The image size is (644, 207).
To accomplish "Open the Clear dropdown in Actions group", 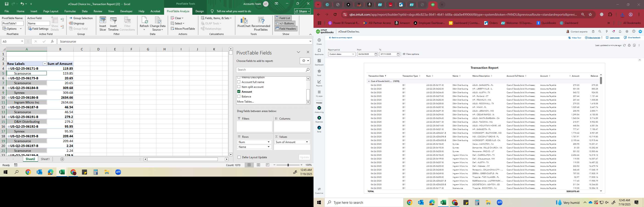I will tap(177, 18).
